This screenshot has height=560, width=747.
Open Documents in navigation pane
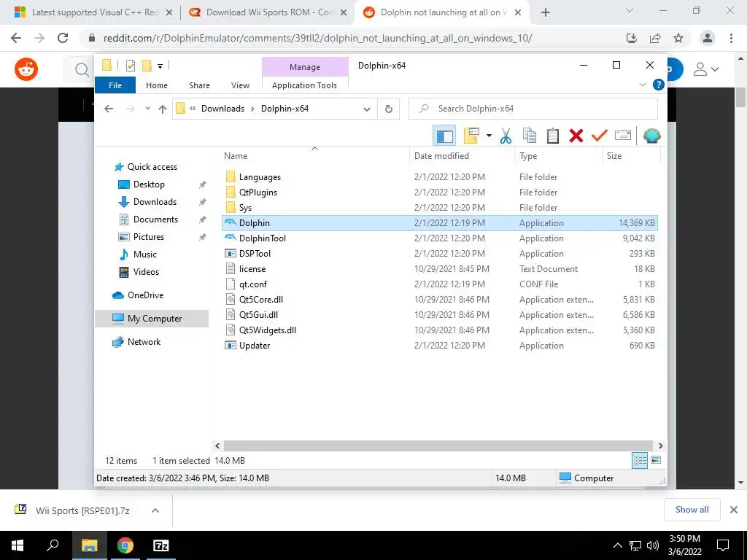click(155, 219)
